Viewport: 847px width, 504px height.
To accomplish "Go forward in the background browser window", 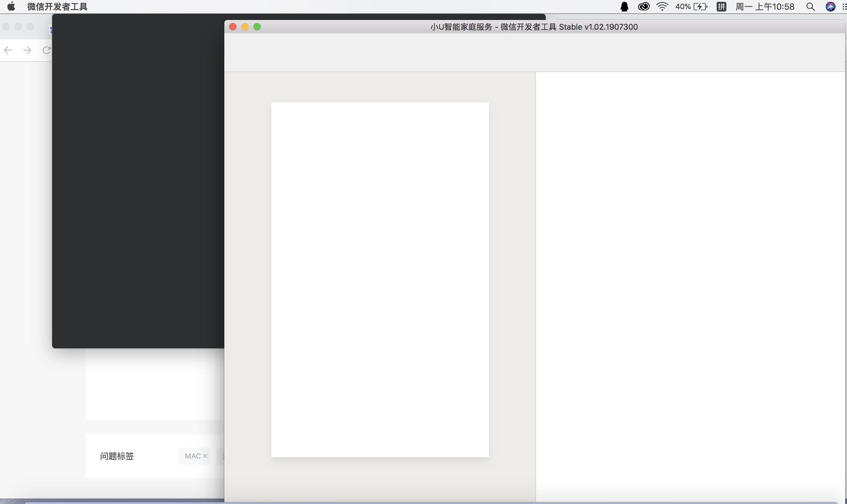I will pos(27,50).
